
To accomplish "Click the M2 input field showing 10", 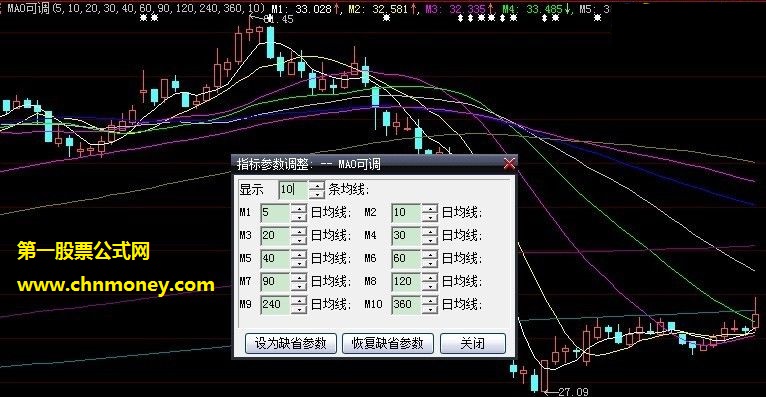I will click(x=406, y=213).
